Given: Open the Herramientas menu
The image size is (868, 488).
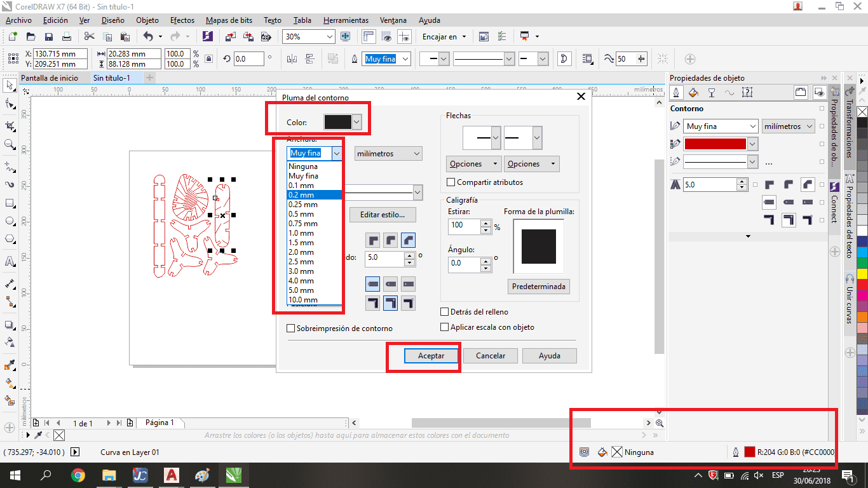Looking at the screenshot, I should (x=346, y=20).
